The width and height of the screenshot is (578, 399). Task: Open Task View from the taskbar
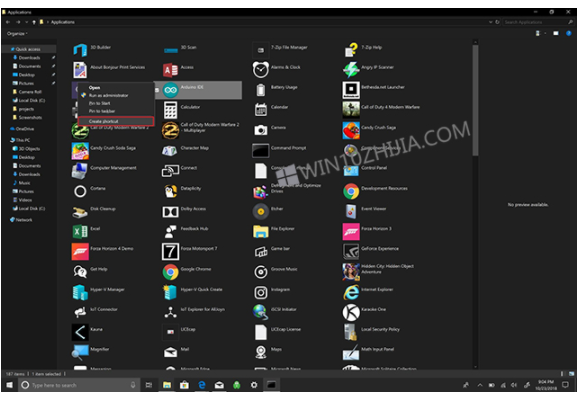(x=149, y=385)
